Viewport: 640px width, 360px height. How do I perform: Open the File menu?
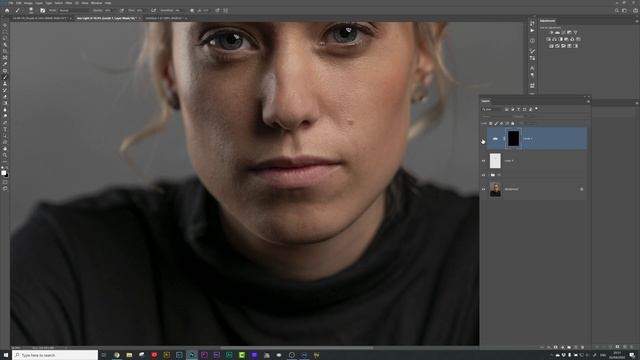pyautogui.click(x=11, y=3)
